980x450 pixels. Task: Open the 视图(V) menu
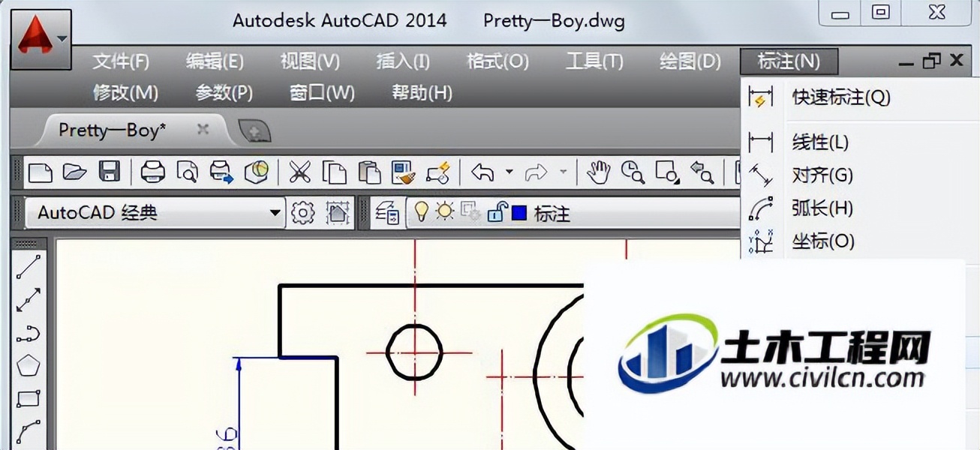[310, 61]
